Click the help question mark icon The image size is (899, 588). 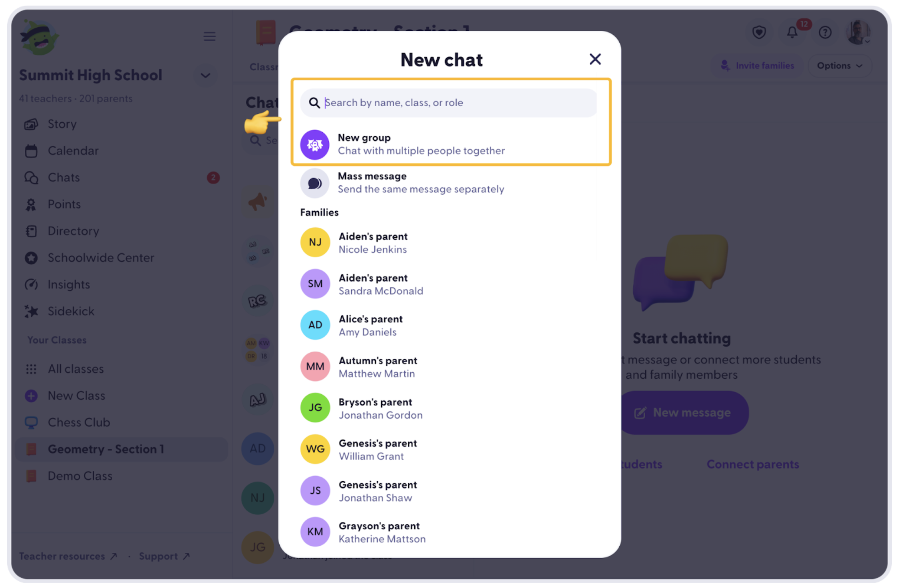[825, 32]
